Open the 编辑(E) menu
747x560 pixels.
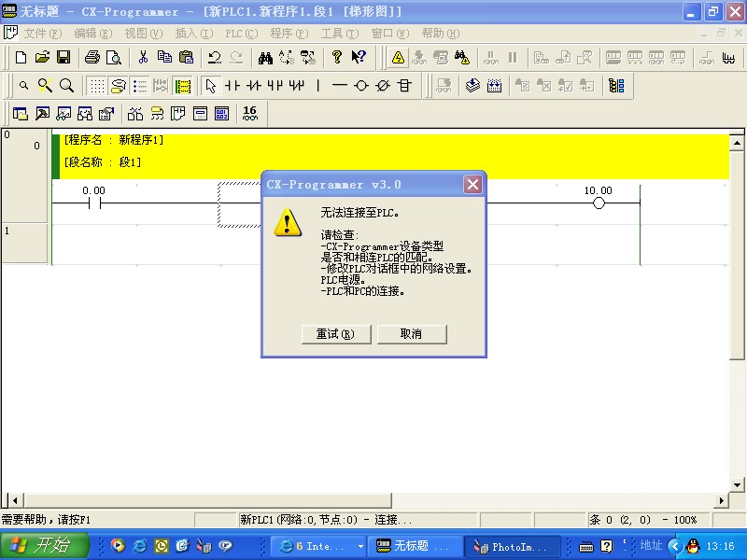pyautogui.click(x=93, y=34)
